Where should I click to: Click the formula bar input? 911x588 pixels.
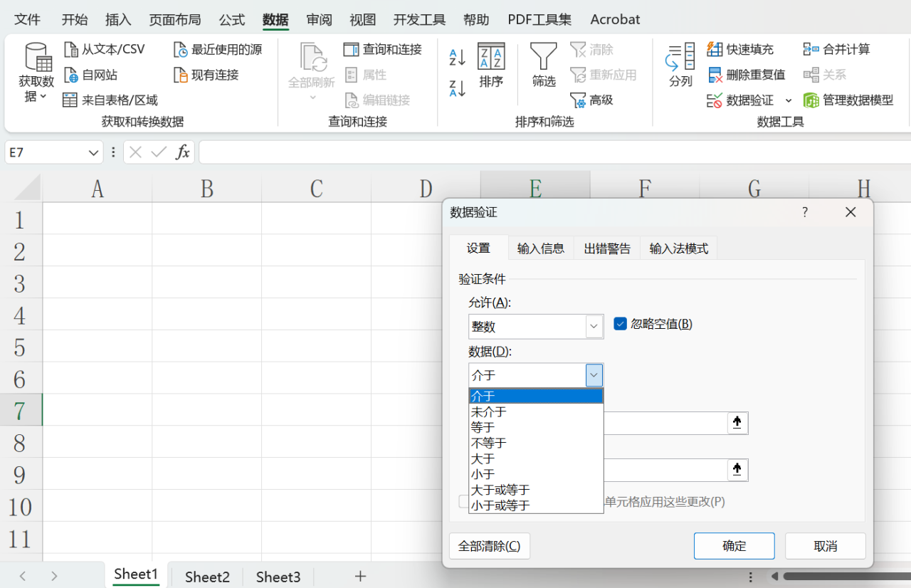coord(554,152)
